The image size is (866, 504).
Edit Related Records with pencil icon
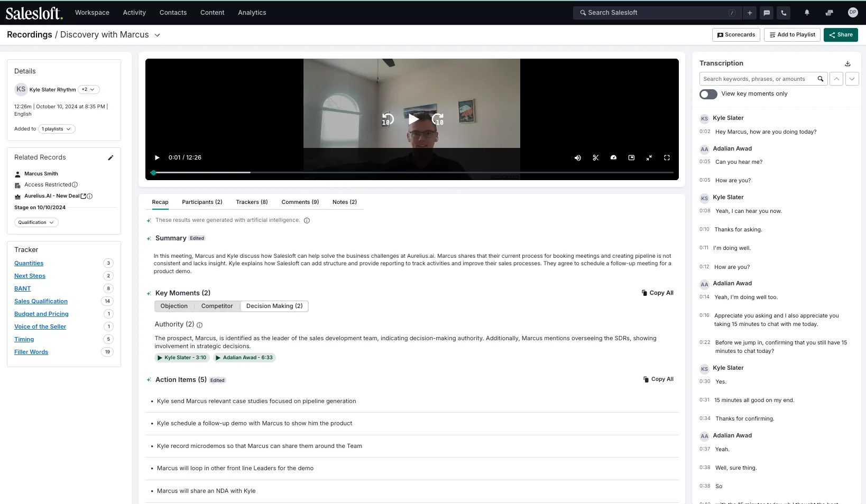[x=110, y=157]
